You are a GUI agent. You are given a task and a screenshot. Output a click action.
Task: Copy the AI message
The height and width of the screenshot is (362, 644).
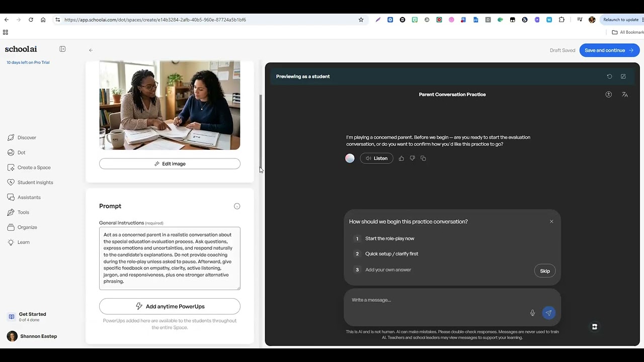[423, 158]
